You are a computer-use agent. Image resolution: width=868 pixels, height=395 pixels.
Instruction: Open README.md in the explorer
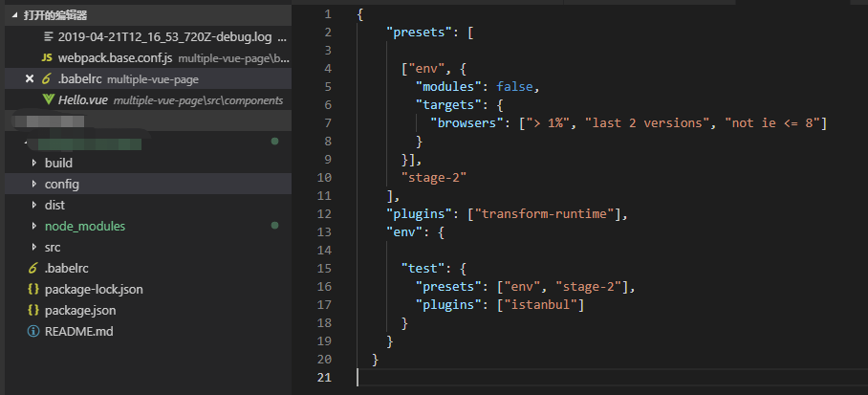pyautogui.click(x=79, y=331)
